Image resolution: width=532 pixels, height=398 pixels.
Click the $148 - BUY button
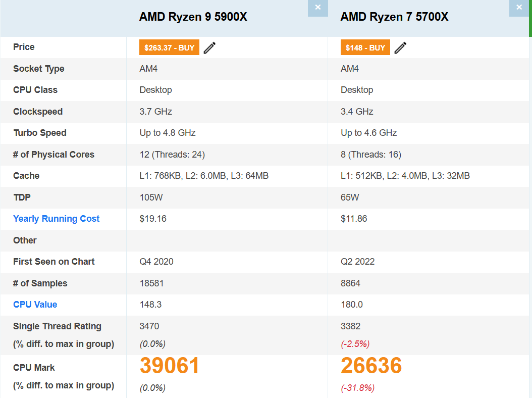pos(365,47)
